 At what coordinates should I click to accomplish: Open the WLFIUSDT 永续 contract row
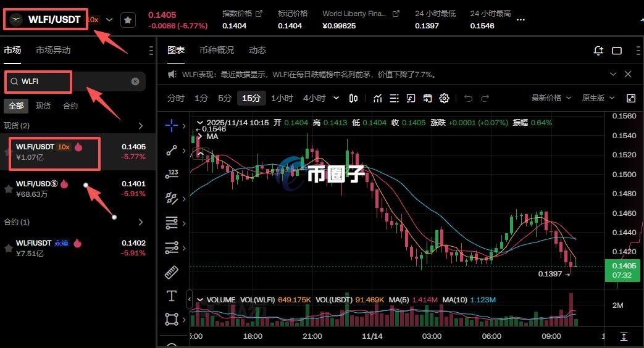pos(78,248)
